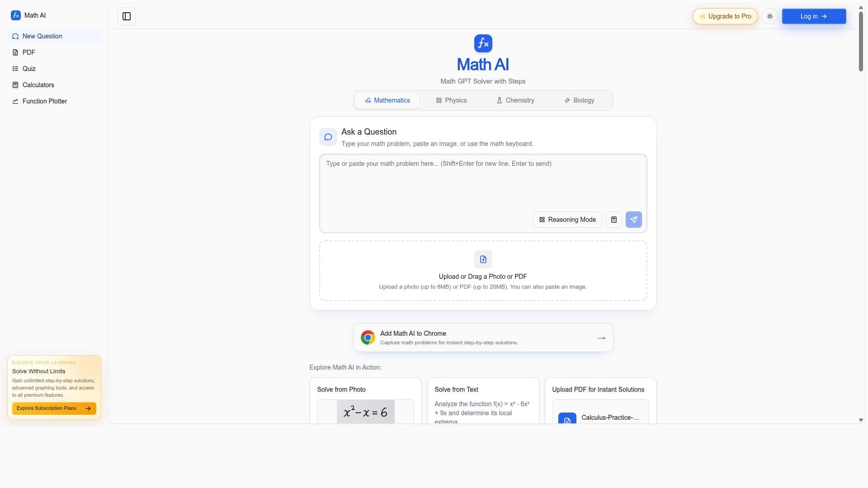Viewport: 868px width, 488px height.
Task: Click the Chrome logo icon
Action: pyautogui.click(x=368, y=338)
